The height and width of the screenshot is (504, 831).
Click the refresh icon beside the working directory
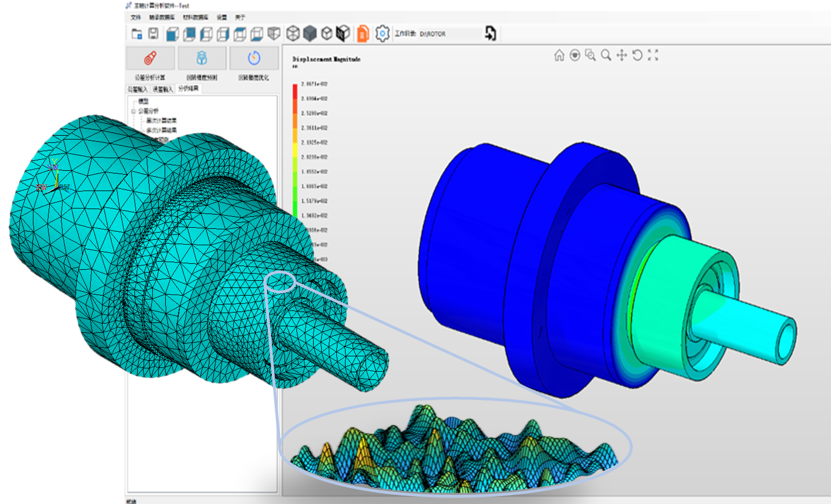pyautogui.click(x=491, y=34)
